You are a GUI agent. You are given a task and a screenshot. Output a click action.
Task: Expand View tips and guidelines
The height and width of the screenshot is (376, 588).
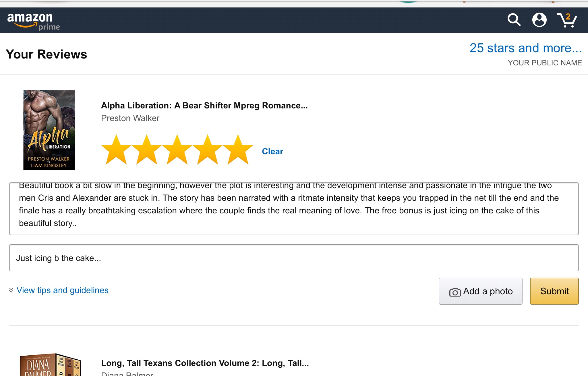pos(62,290)
